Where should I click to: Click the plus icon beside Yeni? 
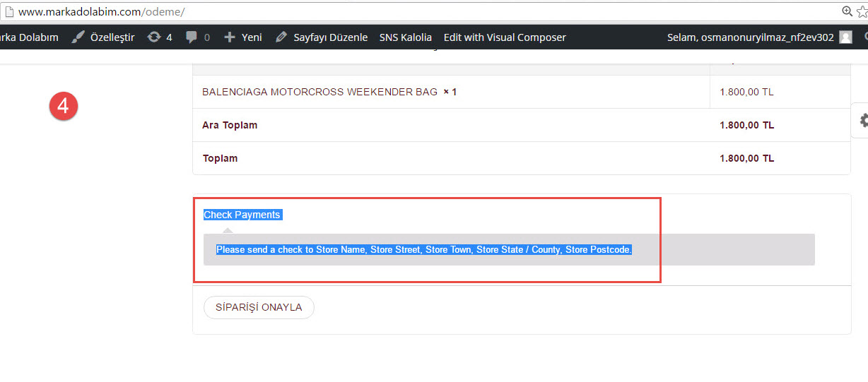pos(229,37)
